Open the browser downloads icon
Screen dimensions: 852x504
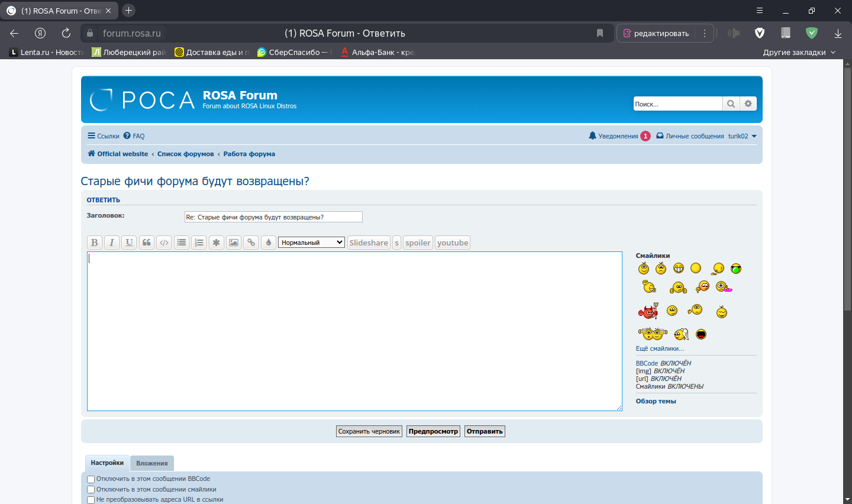(x=838, y=33)
